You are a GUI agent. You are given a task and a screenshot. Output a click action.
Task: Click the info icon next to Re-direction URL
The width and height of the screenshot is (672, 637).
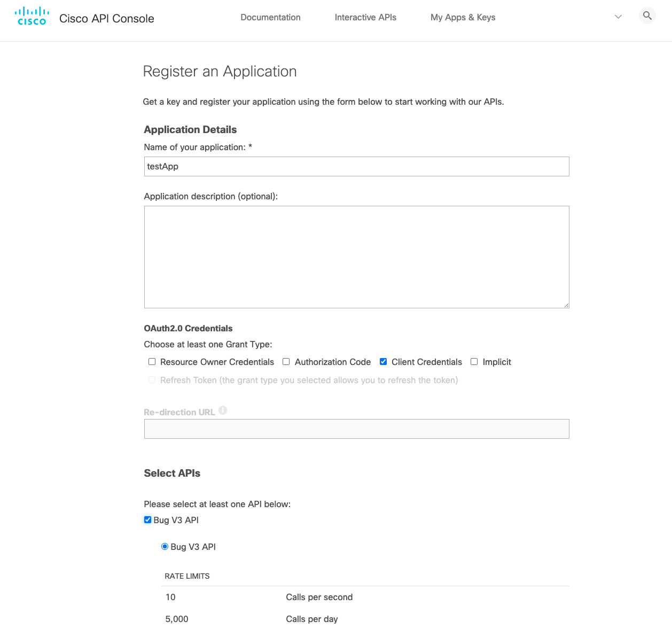[x=223, y=410]
